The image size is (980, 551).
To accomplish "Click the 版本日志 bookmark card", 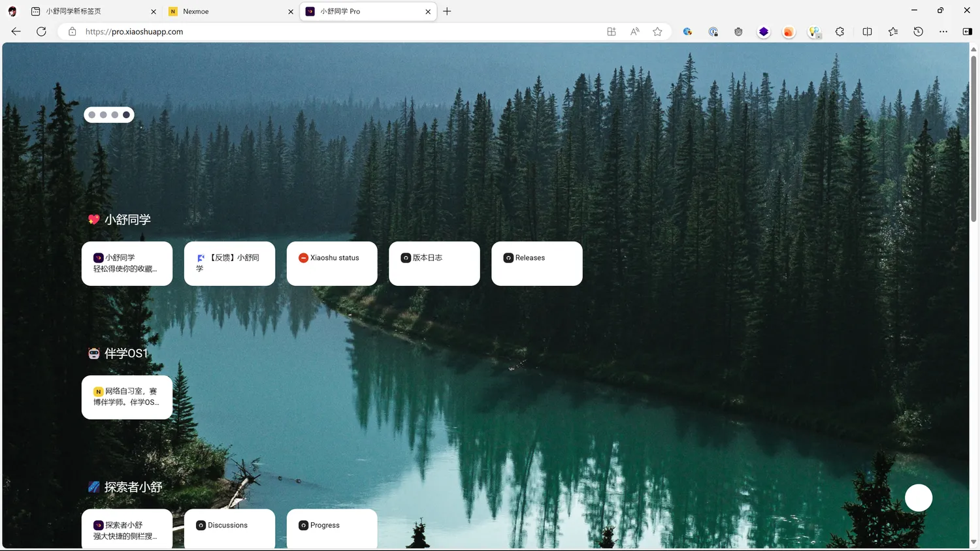I will tap(434, 263).
